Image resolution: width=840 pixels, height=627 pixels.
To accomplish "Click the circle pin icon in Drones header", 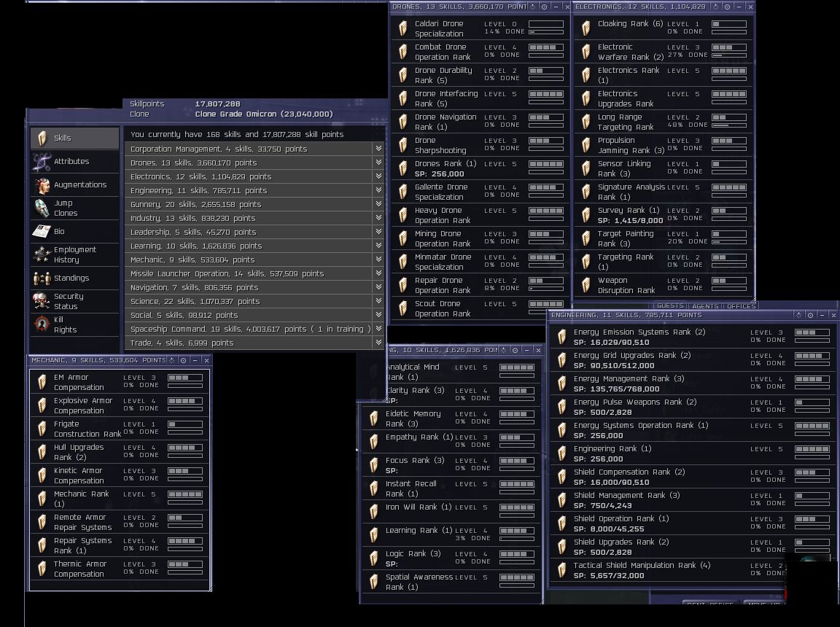I will pos(544,7).
